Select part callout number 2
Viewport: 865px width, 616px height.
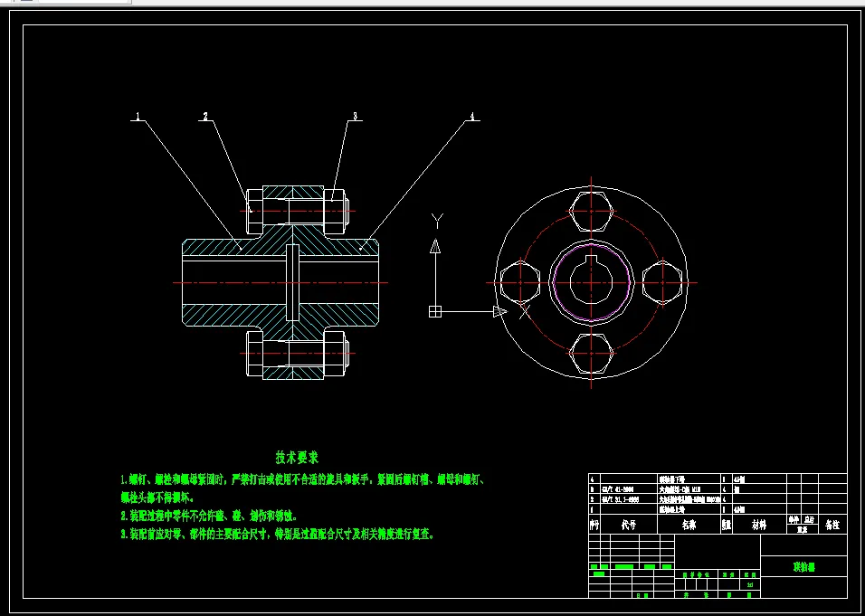coord(205,116)
